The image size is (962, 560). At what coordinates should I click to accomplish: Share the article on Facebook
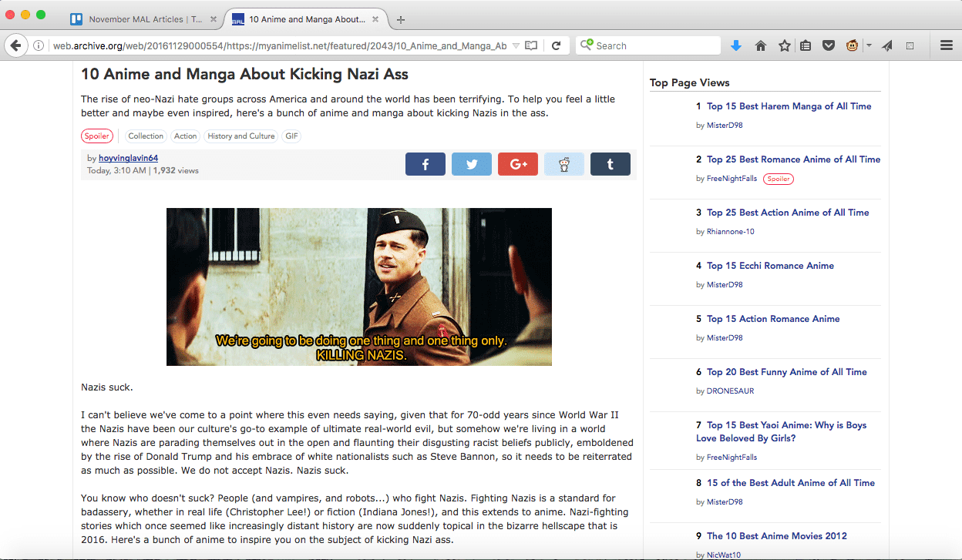pyautogui.click(x=425, y=164)
